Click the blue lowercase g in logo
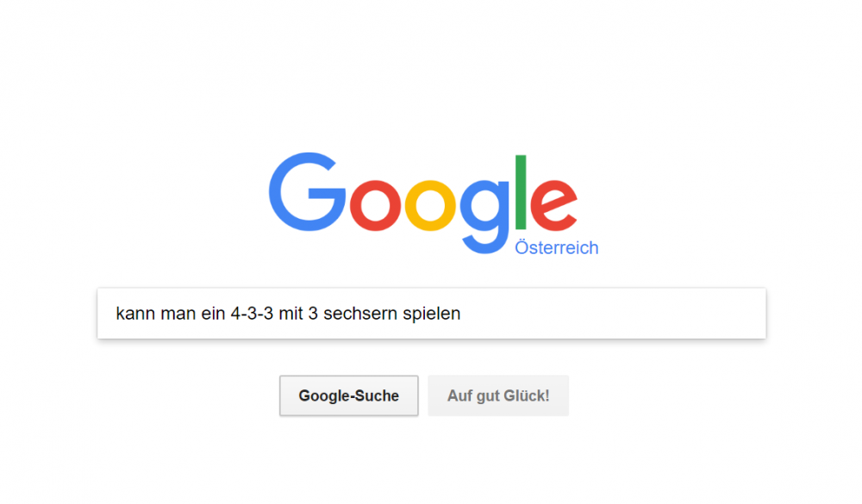 pos(486,216)
